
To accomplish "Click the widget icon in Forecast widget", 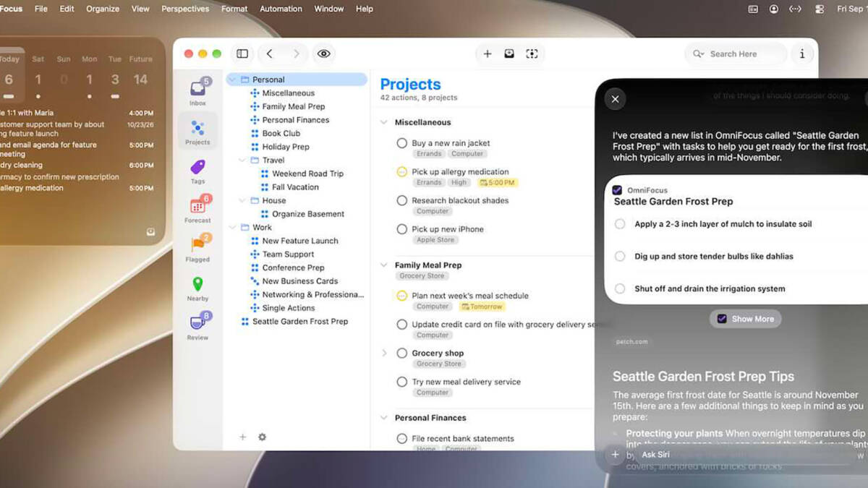I will point(150,232).
